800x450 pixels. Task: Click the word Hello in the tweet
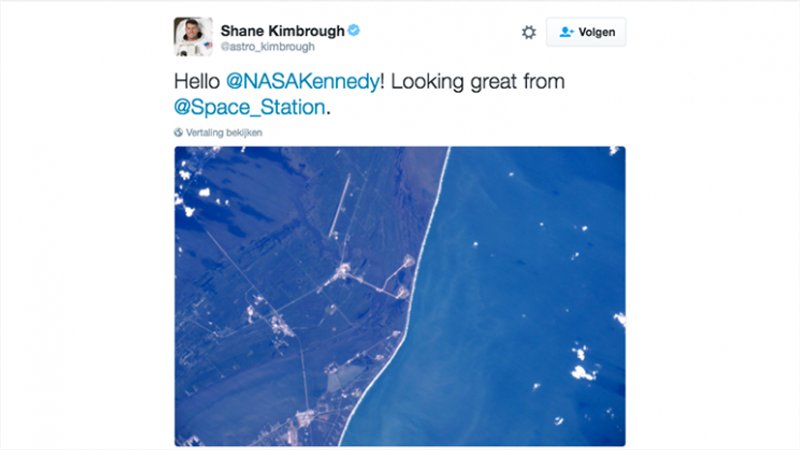pyautogui.click(x=197, y=82)
